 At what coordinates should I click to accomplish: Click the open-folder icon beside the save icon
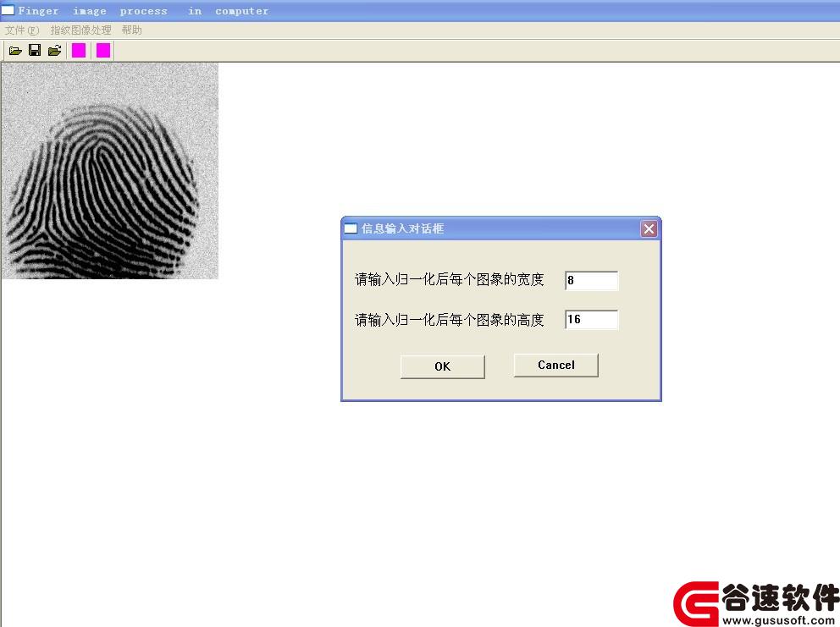55,51
